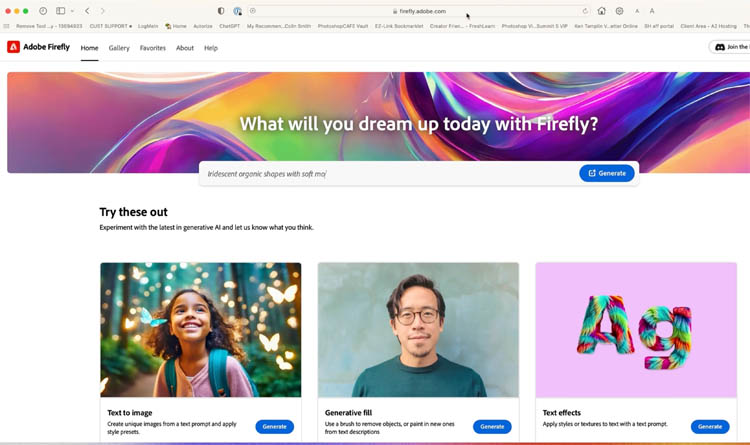Image resolution: width=750 pixels, height=445 pixels.
Task: Open the Text effects Ag thumbnail
Action: [x=636, y=330]
